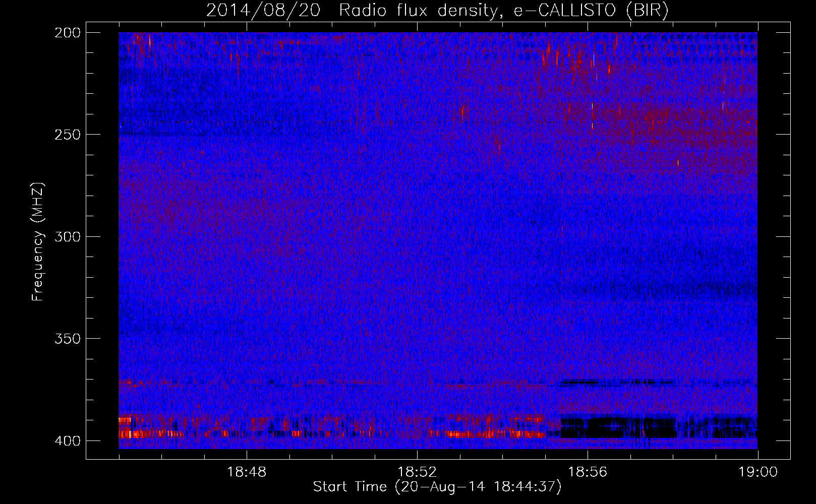The image size is (816, 504).
Task: Click the 18:48 time tick label
Action: tap(247, 472)
